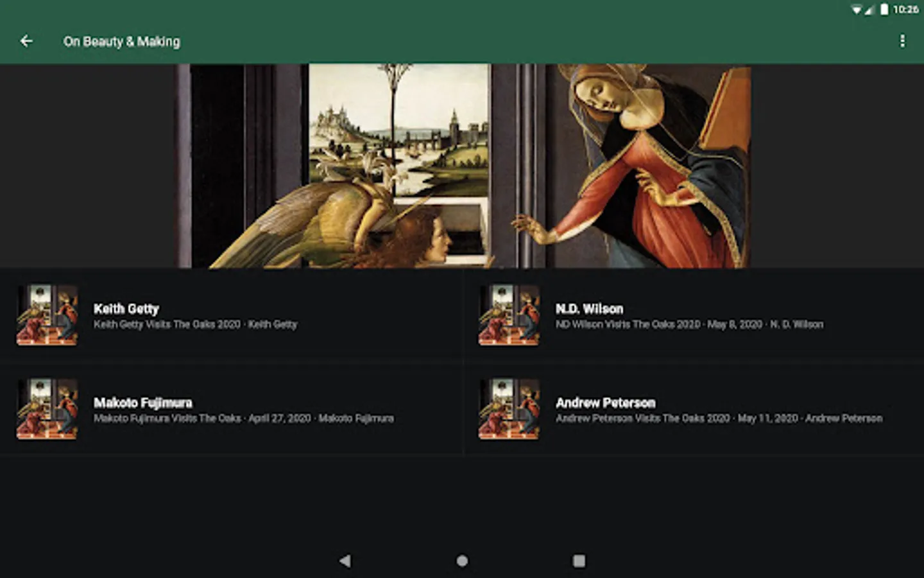Click 'Makoto Fujimura Visits The Oaks' subtitle
The height and width of the screenshot is (578, 924).
point(167,418)
